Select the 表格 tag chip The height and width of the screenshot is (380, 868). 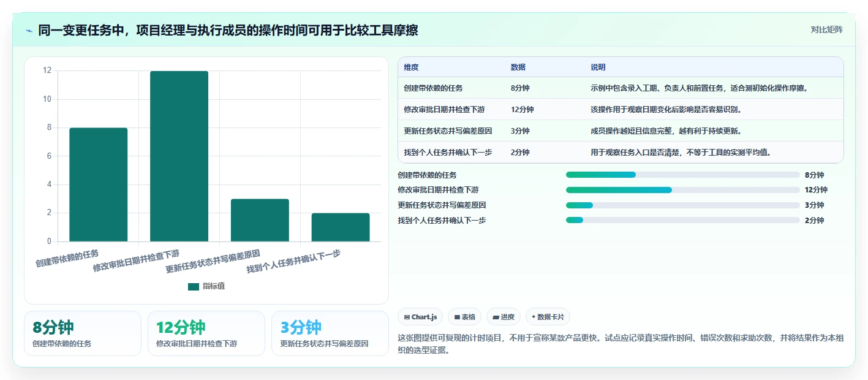(465, 317)
